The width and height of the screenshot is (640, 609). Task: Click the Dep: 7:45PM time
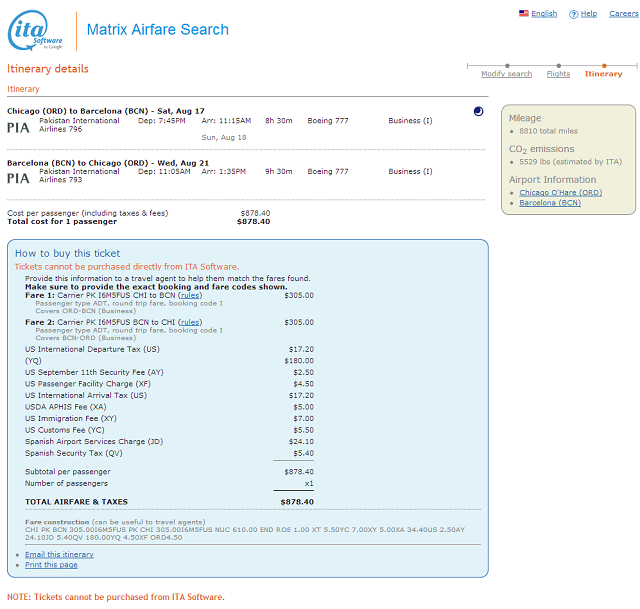(162, 121)
